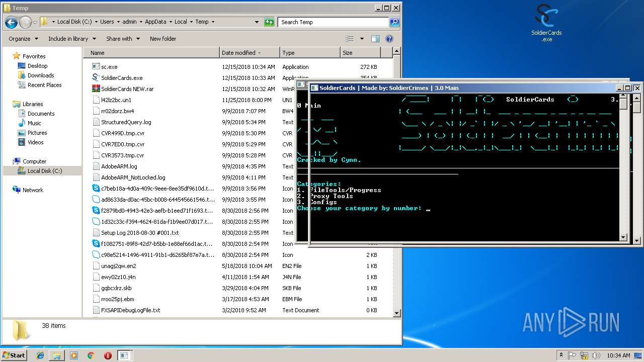Open Google Chrome from the taskbar
The image size is (644, 362).
[x=91, y=355]
